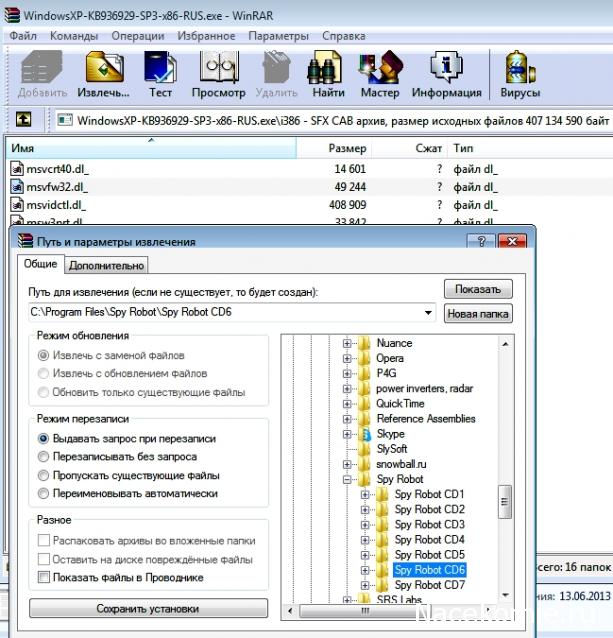Click Сохранить установки button
Image resolution: width=613 pixels, height=638 pixels.
148,608
